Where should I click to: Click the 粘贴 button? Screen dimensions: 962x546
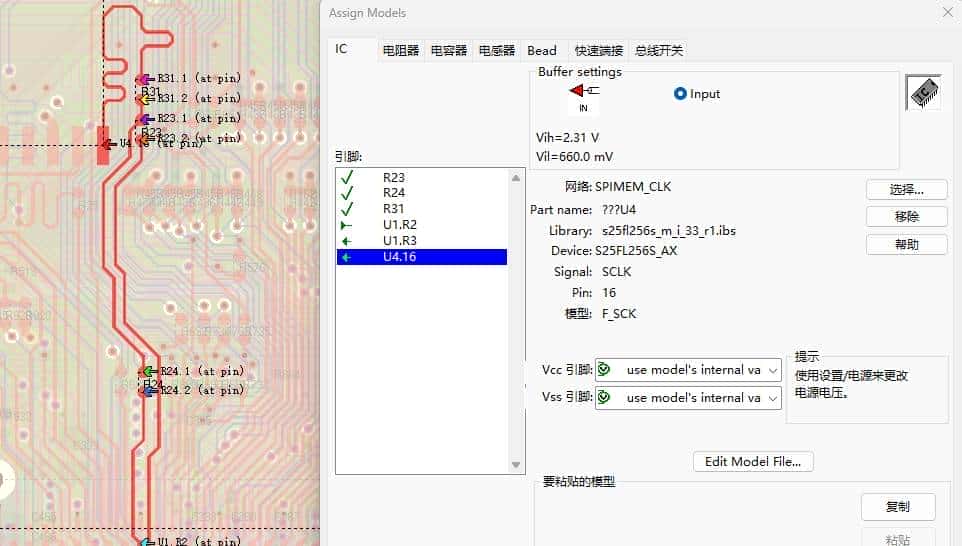click(898, 539)
